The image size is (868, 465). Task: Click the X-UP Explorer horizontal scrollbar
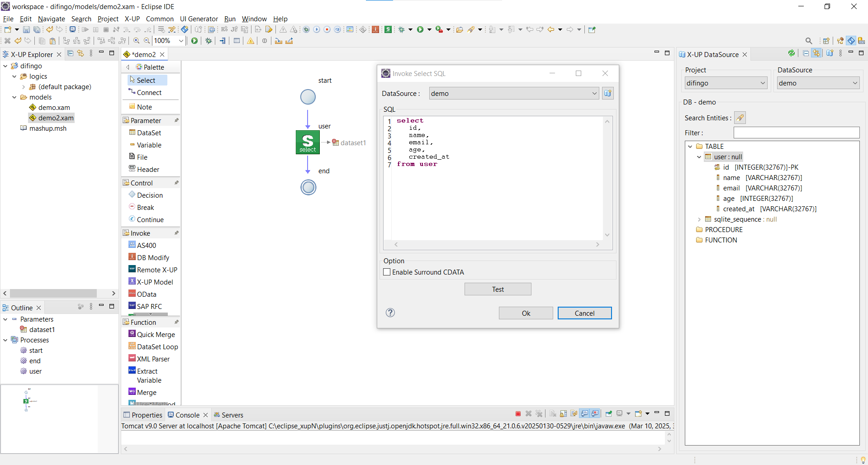click(53, 294)
